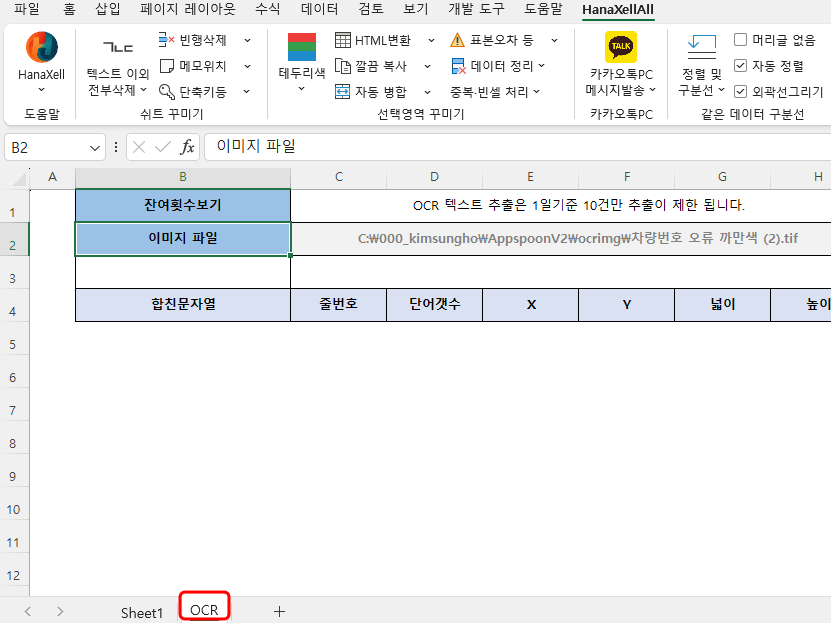
Task: Click the insert function fx icon
Action: tap(187, 147)
